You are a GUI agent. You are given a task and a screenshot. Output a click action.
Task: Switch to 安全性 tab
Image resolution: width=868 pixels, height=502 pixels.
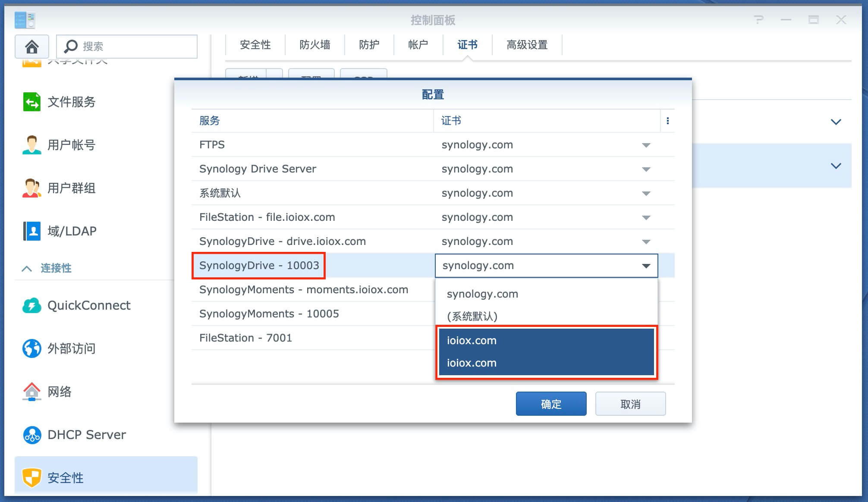click(x=255, y=45)
